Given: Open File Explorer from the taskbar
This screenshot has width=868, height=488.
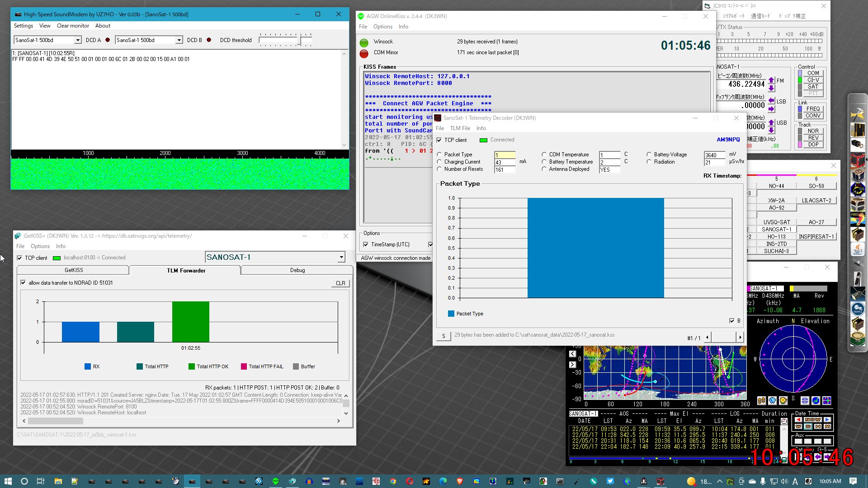Looking at the screenshot, I should click(58, 481).
